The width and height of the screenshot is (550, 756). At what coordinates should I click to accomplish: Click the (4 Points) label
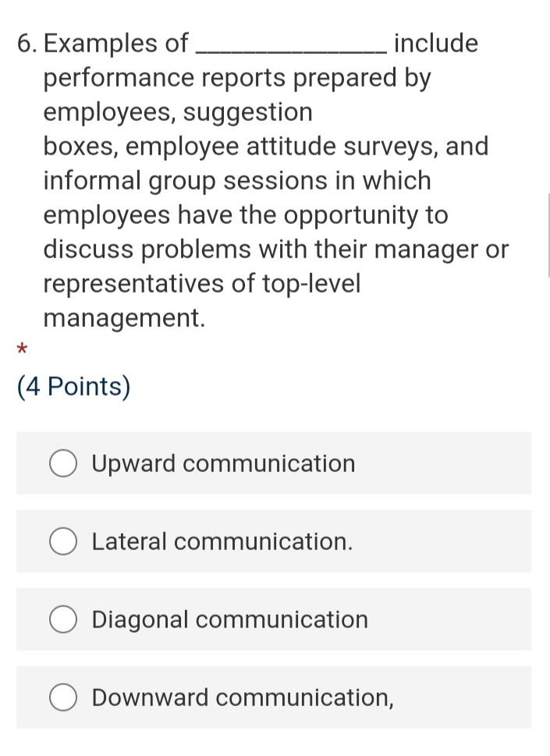(73, 385)
